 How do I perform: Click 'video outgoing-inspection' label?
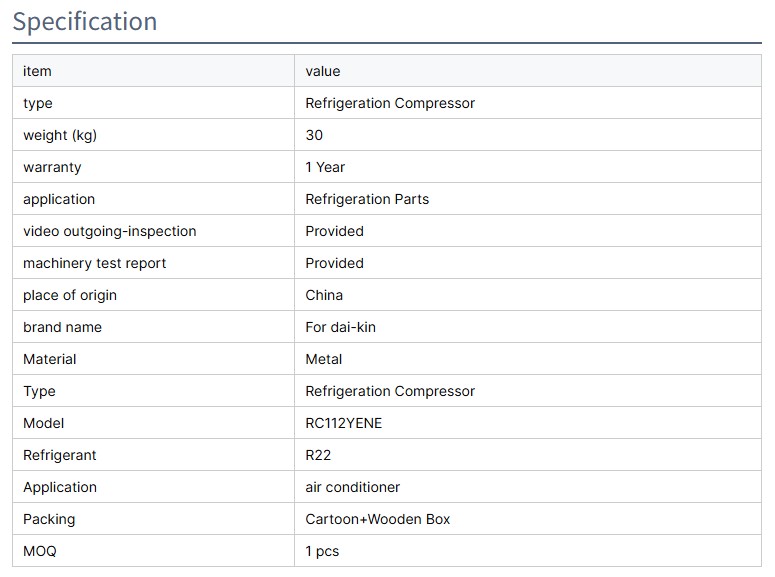pyautogui.click(x=110, y=231)
